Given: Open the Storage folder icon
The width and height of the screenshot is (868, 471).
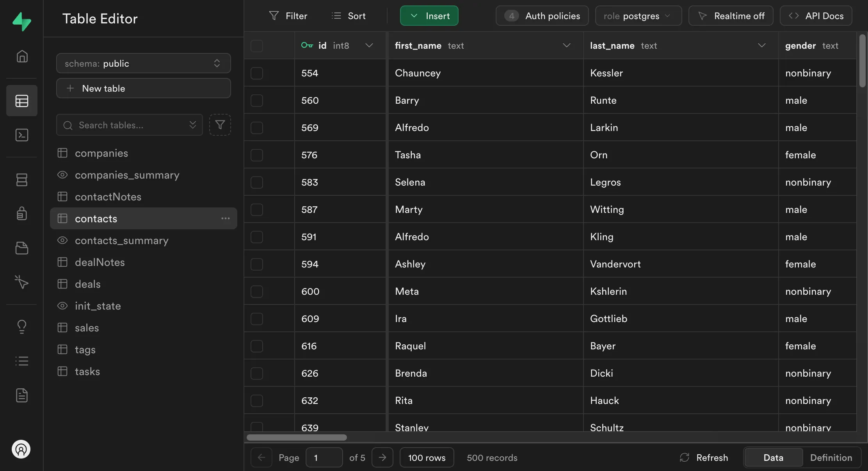Looking at the screenshot, I should pyautogui.click(x=22, y=248).
